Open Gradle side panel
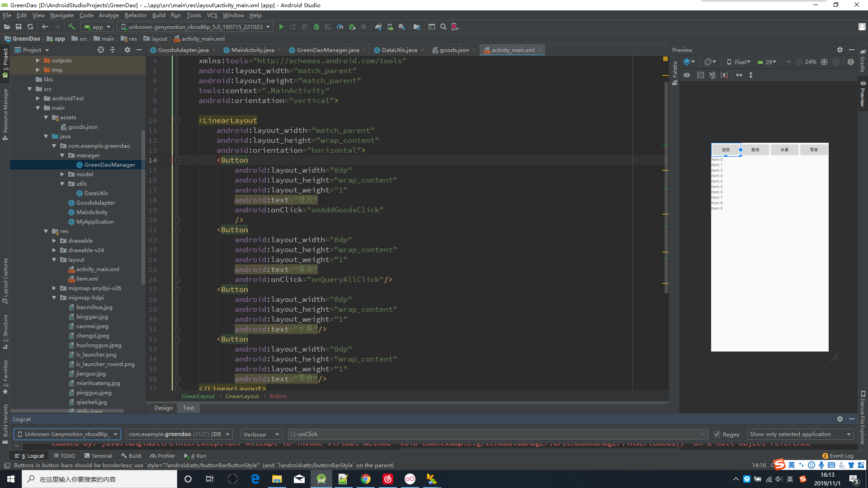868x488 pixels. [863, 61]
